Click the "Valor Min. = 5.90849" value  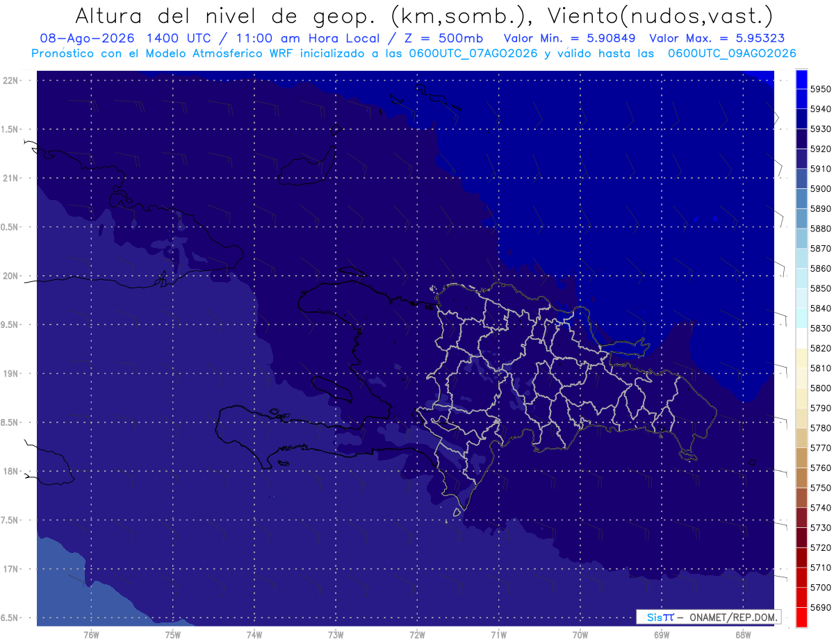click(571, 38)
